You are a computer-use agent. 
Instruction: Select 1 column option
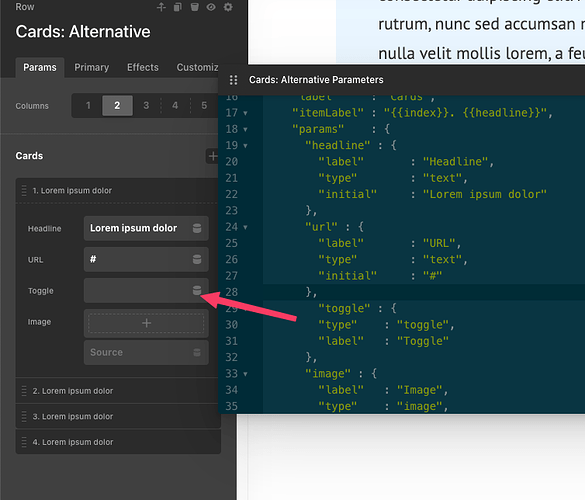tap(88, 106)
